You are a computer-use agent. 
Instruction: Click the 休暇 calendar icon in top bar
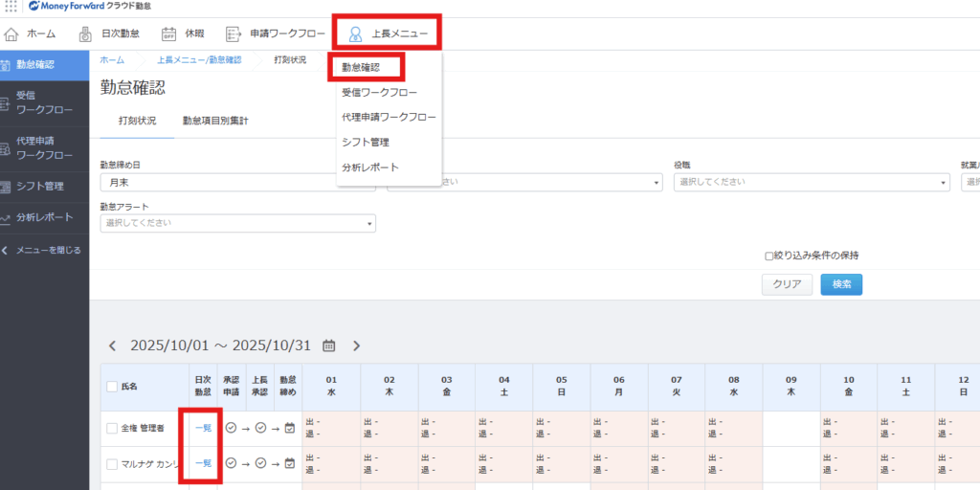coord(168,34)
